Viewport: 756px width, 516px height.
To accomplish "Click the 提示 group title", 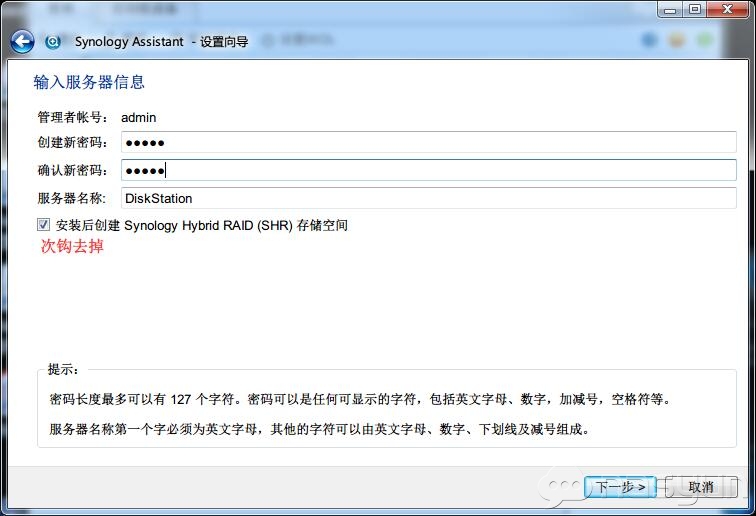I will pyautogui.click(x=63, y=369).
